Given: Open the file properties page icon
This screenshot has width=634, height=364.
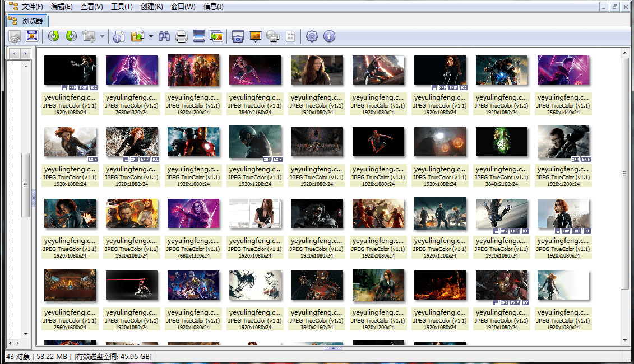Looking at the screenshot, I should click(119, 36).
